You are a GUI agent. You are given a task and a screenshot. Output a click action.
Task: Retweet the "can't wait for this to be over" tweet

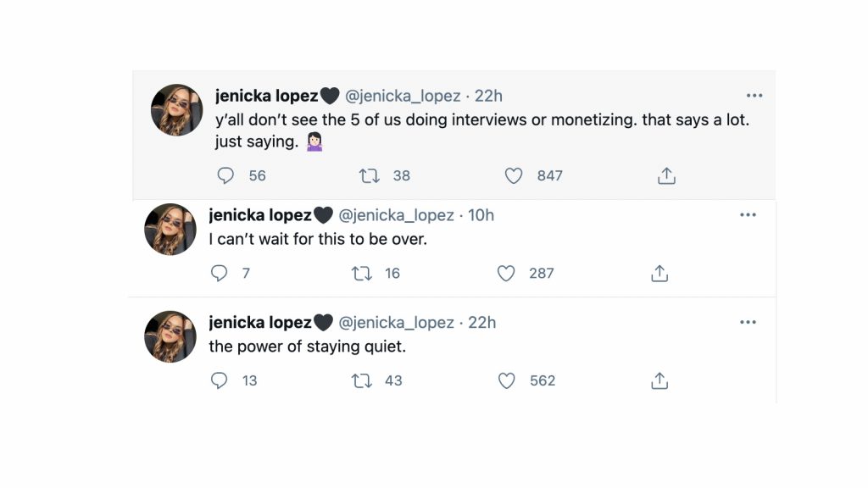(362, 273)
